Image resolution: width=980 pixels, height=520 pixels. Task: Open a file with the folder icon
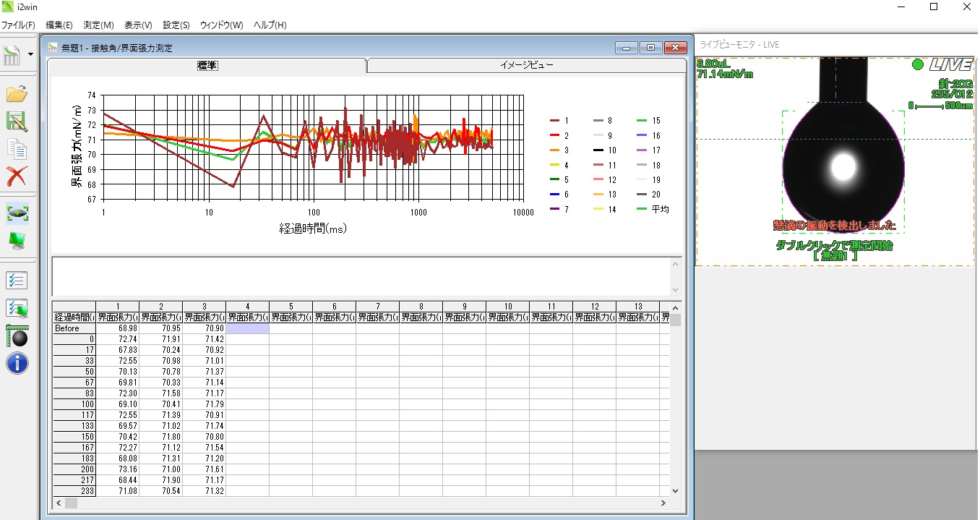tap(17, 94)
